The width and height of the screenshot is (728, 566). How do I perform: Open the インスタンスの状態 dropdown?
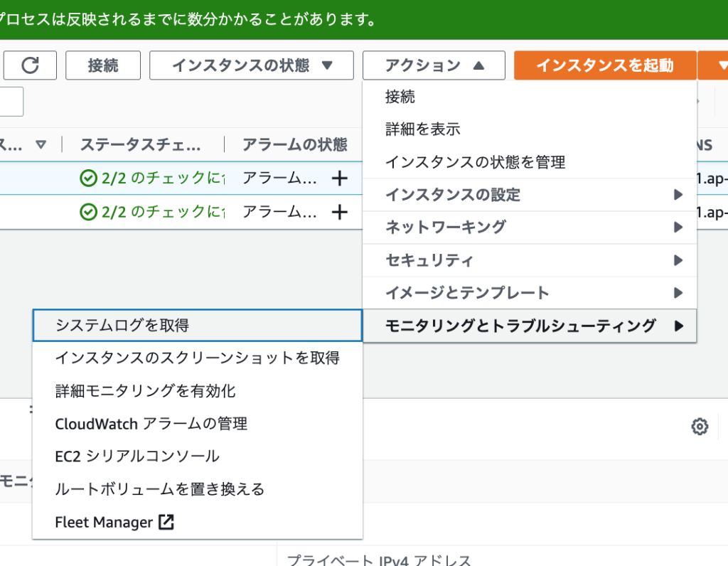coord(251,65)
